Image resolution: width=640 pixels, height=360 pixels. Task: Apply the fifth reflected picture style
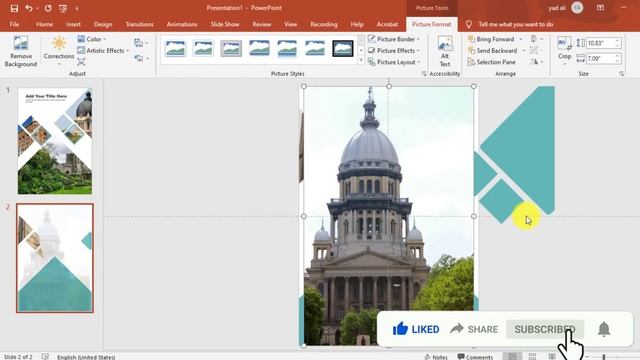287,49
